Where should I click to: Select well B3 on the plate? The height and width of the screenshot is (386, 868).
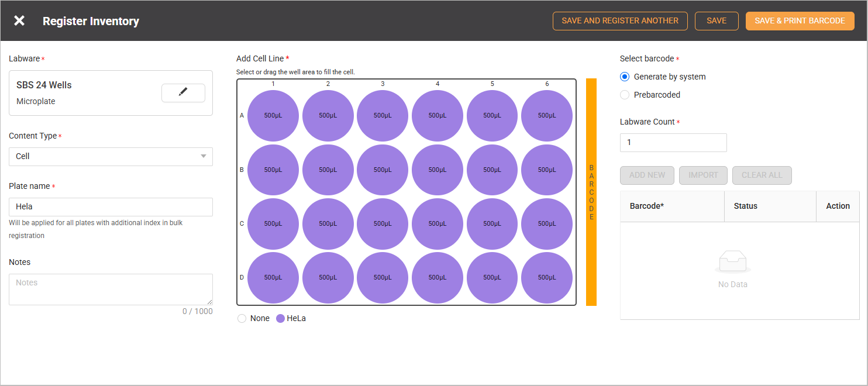(383, 170)
